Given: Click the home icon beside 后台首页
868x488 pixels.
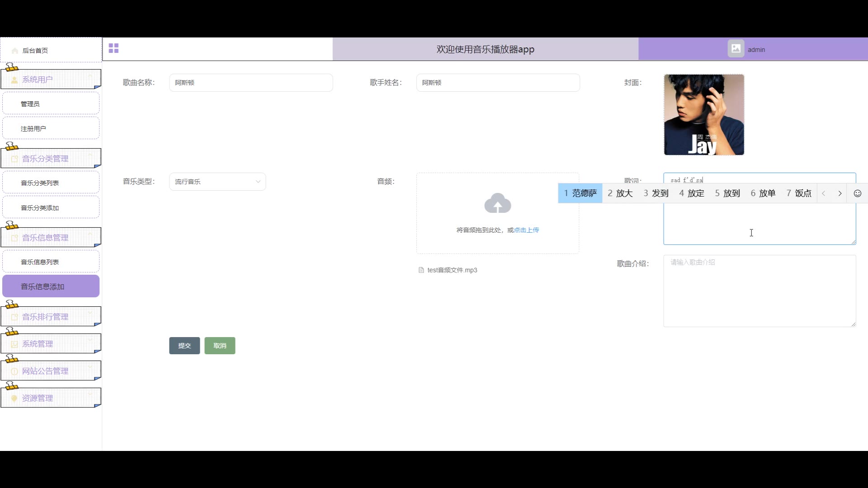Looking at the screenshot, I should 14,51.
